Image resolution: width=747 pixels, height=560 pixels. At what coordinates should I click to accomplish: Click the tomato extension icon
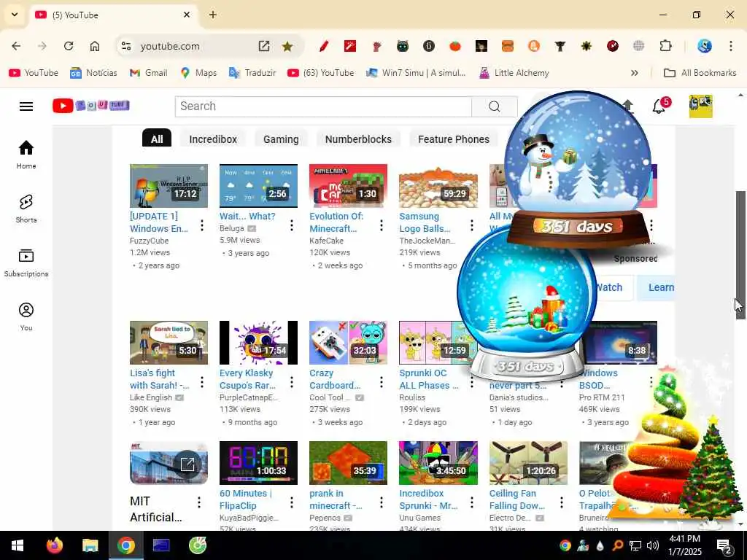(455, 46)
